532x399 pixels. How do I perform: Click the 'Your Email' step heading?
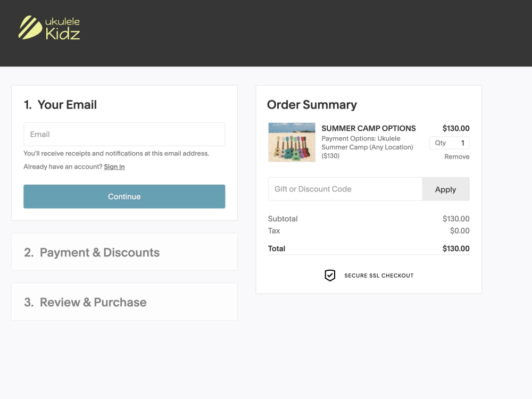click(60, 105)
